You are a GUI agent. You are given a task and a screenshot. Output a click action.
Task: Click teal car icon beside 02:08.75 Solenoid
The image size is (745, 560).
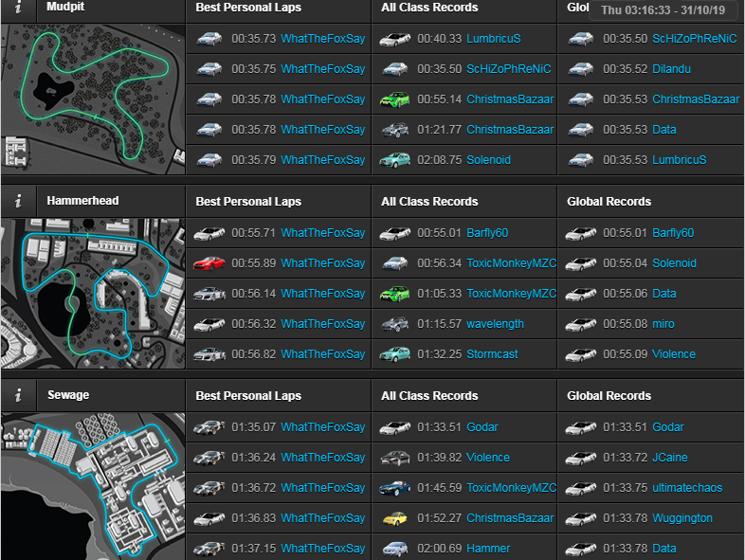[395, 160]
